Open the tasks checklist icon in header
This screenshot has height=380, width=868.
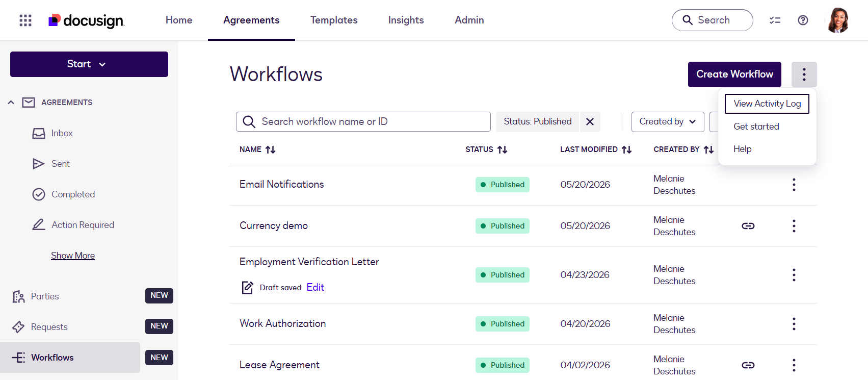point(775,20)
